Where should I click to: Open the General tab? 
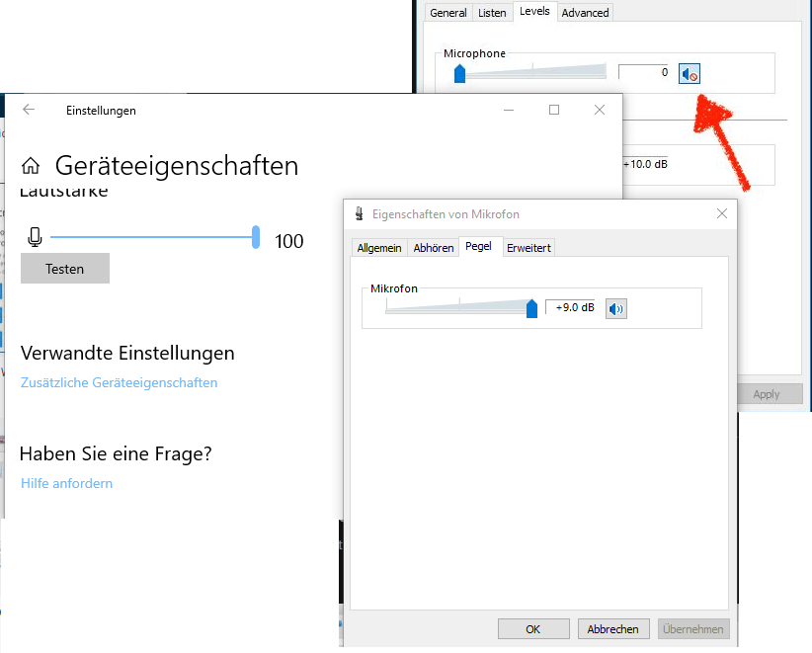(447, 12)
